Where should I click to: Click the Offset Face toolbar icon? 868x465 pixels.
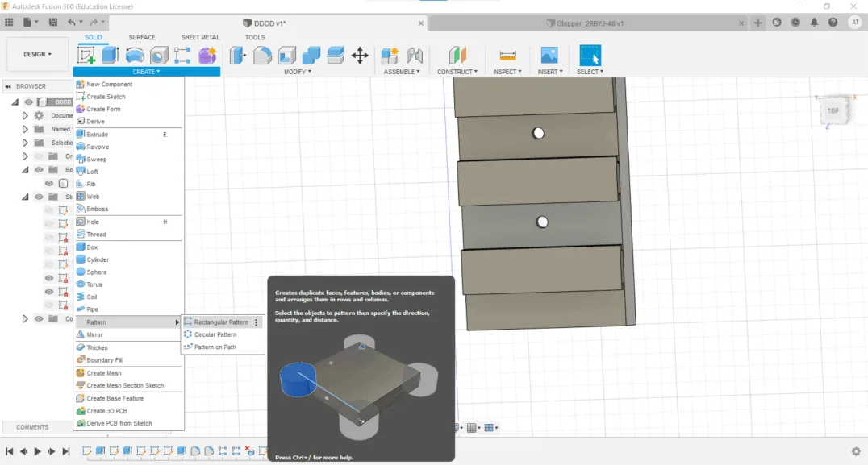point(336,56)
